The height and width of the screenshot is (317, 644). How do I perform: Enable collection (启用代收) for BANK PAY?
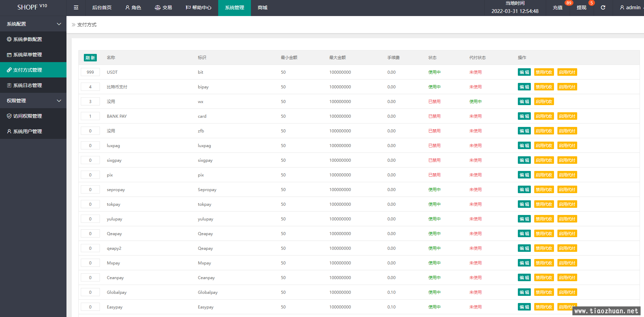[x=544, y=116]
